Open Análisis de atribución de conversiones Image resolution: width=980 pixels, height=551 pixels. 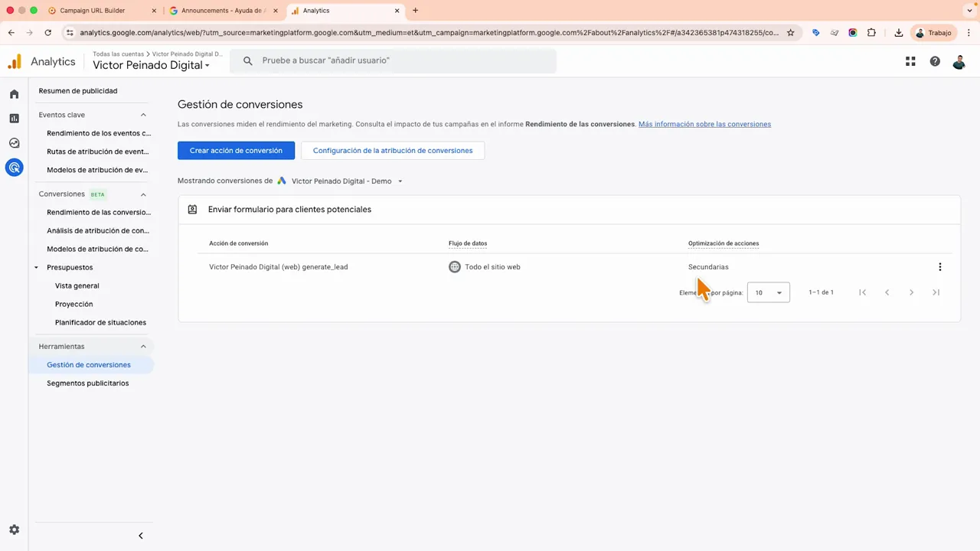point(98,230)
